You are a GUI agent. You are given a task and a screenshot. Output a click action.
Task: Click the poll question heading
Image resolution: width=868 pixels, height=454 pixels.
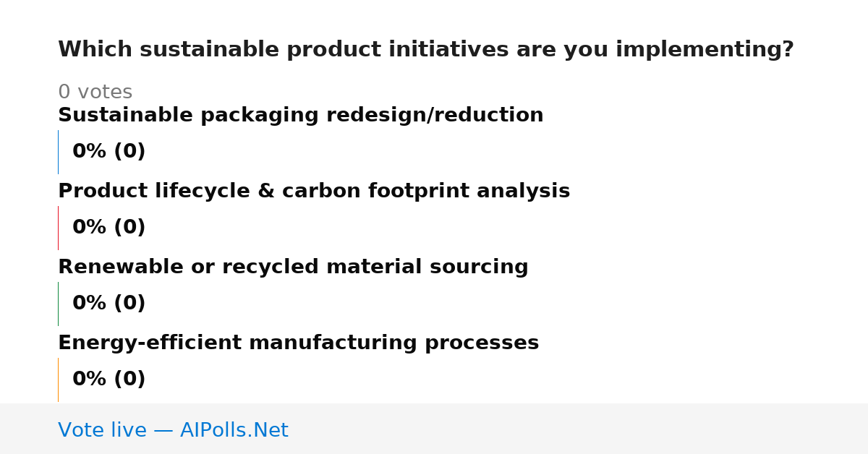425,50
